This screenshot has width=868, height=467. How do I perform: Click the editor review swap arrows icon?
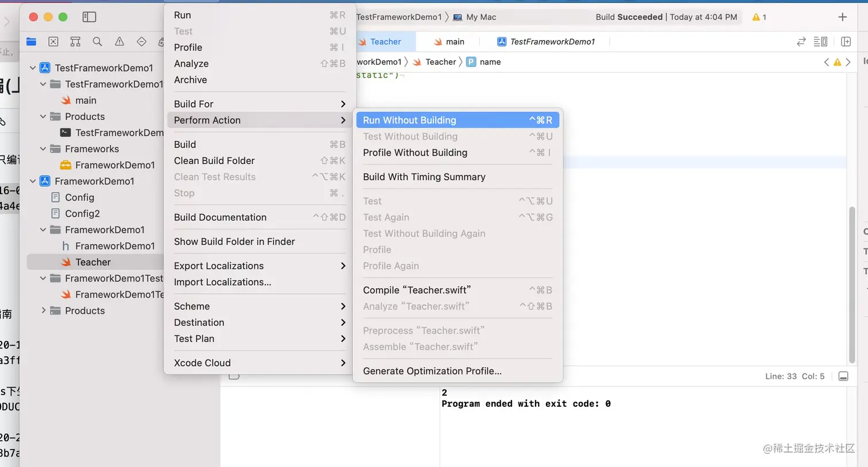pyautogui.click(x=801, y=41)
